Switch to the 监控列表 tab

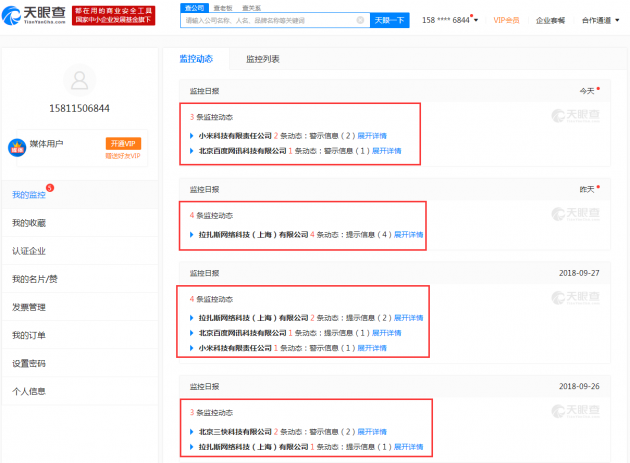pos(263,59)
